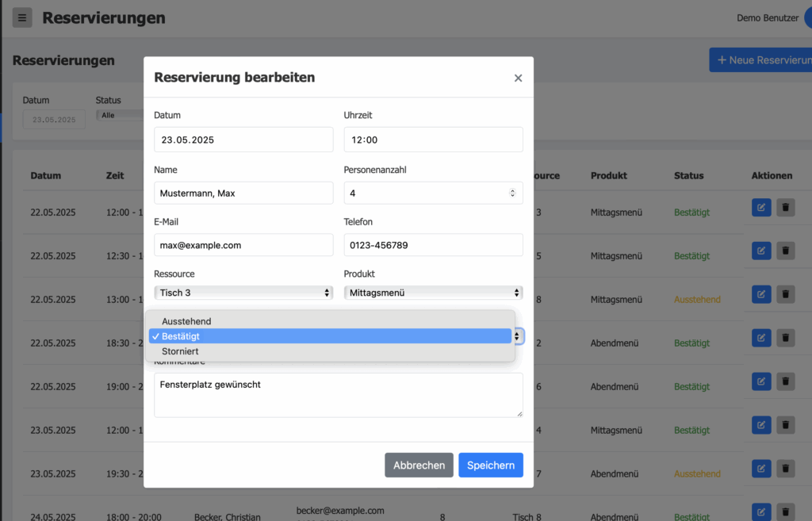Open the hamburger menu icon
The height and width of the screenshot is (521, 812).
(22, 17)
